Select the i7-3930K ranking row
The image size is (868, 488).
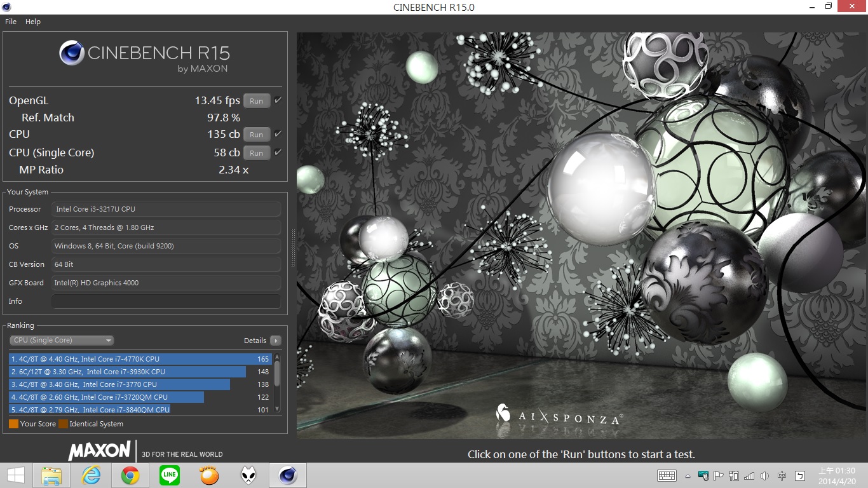(x=140, y=372)
